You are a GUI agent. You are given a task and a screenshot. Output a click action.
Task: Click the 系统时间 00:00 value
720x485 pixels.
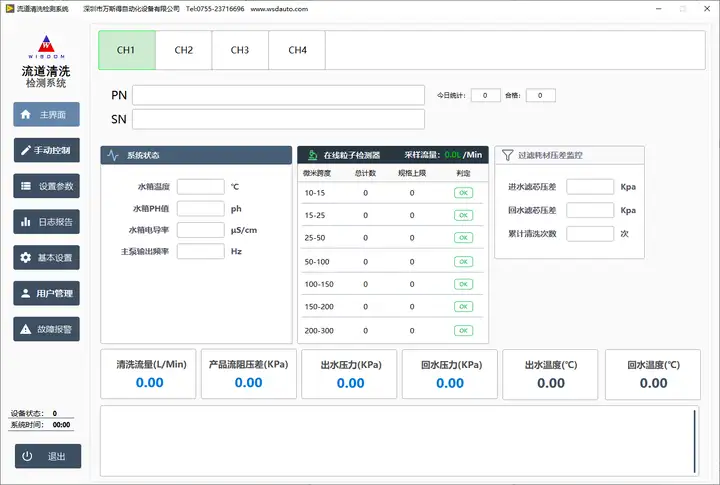[x=62, y=425]
